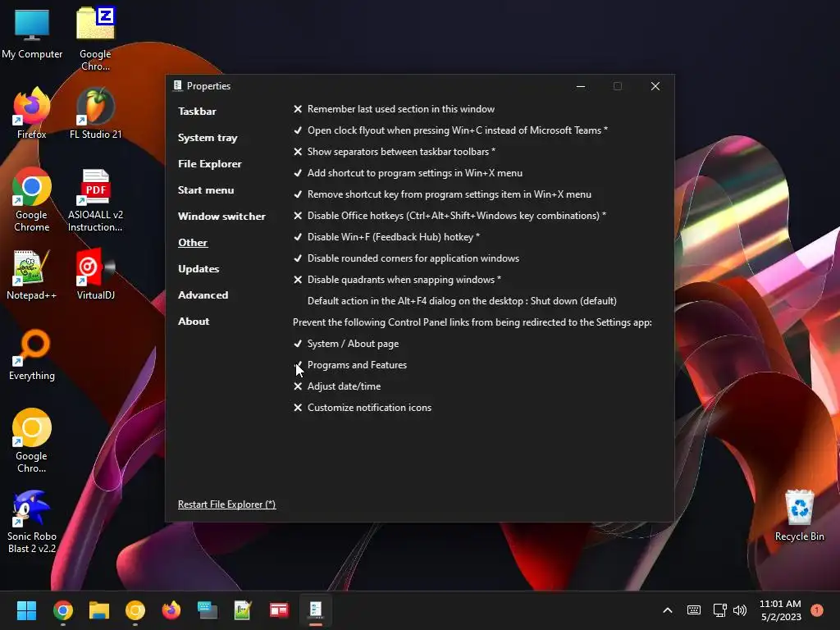Switch to the System tray section
This screenshot has height=630, width=840.
pos(208,138)
